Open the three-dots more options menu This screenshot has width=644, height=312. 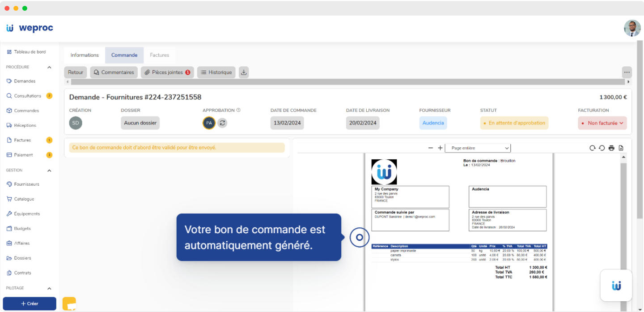[x=627, y=72]
